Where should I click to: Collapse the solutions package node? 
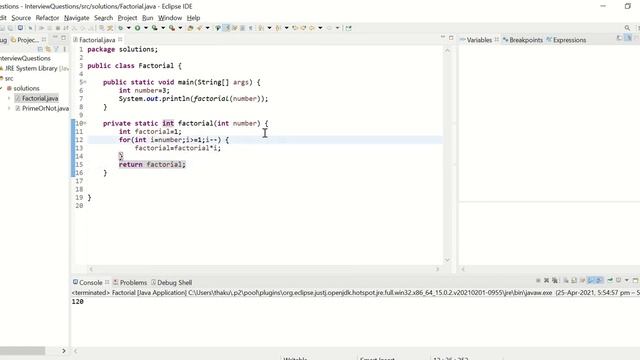(x=2, y=88)
